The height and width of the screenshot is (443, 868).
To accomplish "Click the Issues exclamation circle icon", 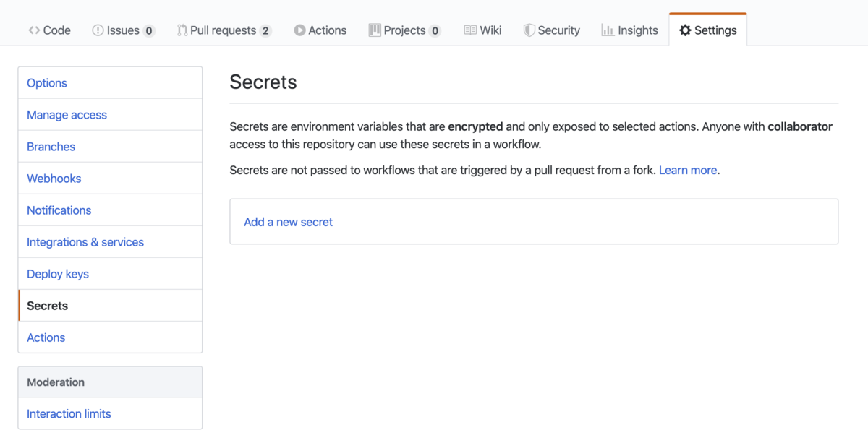I will 98,30.
